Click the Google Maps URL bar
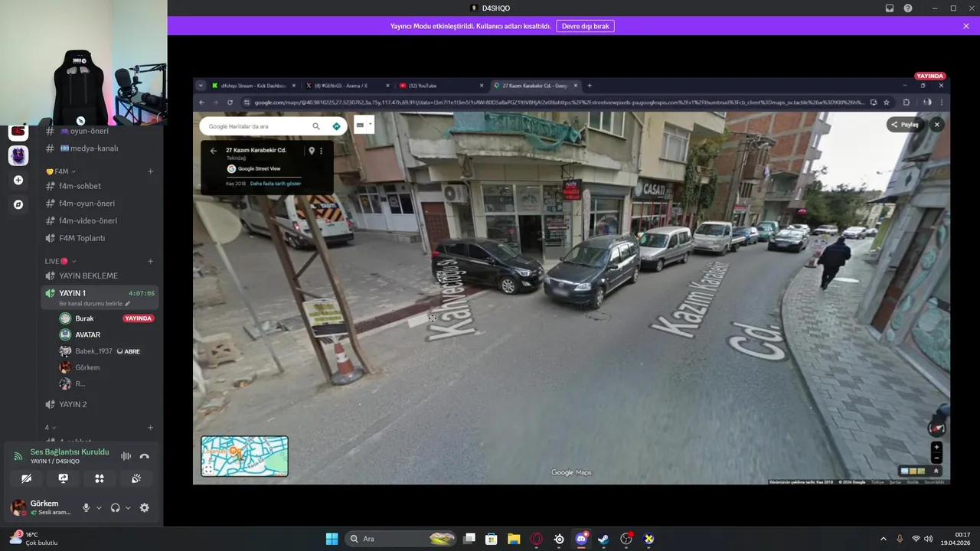Viewport: 980px width, 551px height. (x=559, y=102)
